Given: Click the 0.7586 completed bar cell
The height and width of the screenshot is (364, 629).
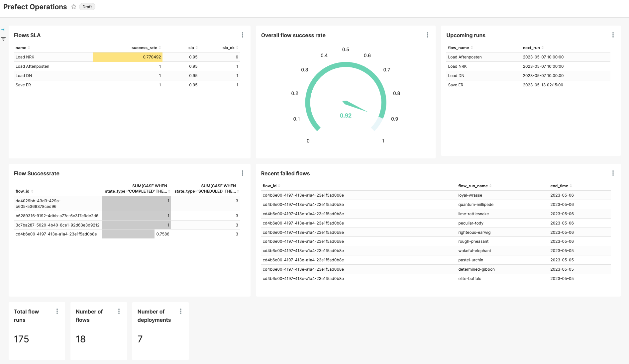Looking at the screenshot, I should 136,234.
